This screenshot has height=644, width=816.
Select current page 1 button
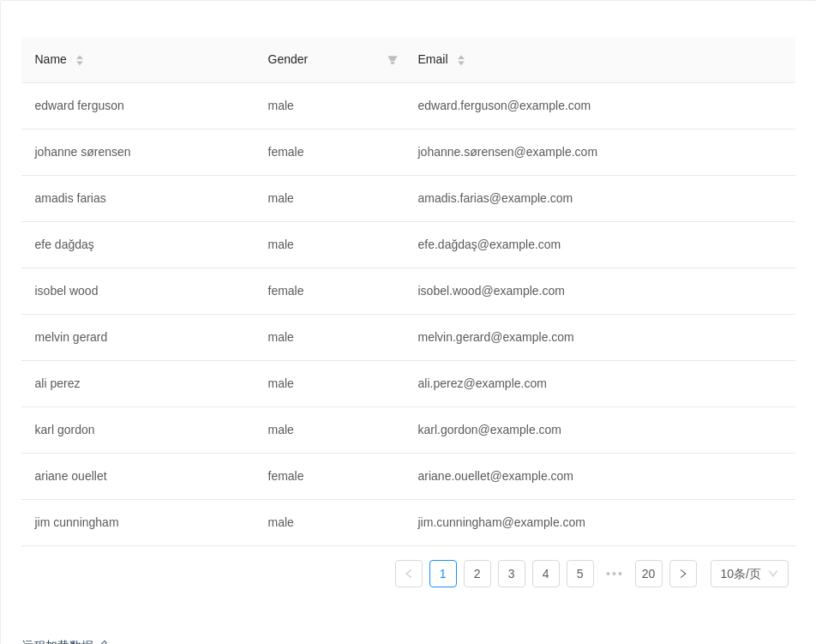click(443, 574)
